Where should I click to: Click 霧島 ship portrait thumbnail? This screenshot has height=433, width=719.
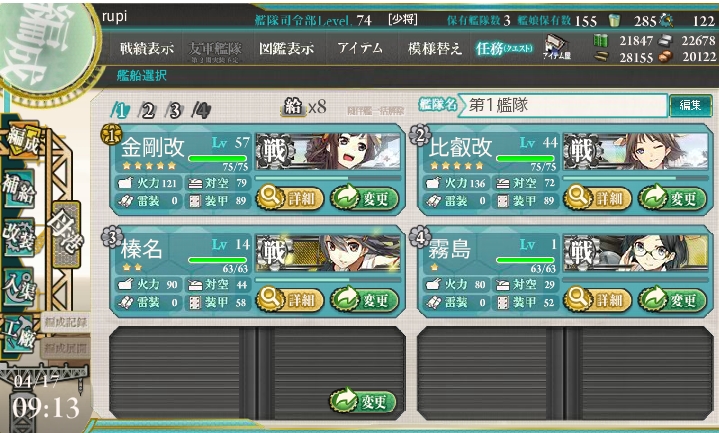pyautogui.click(x=636, y=253)
